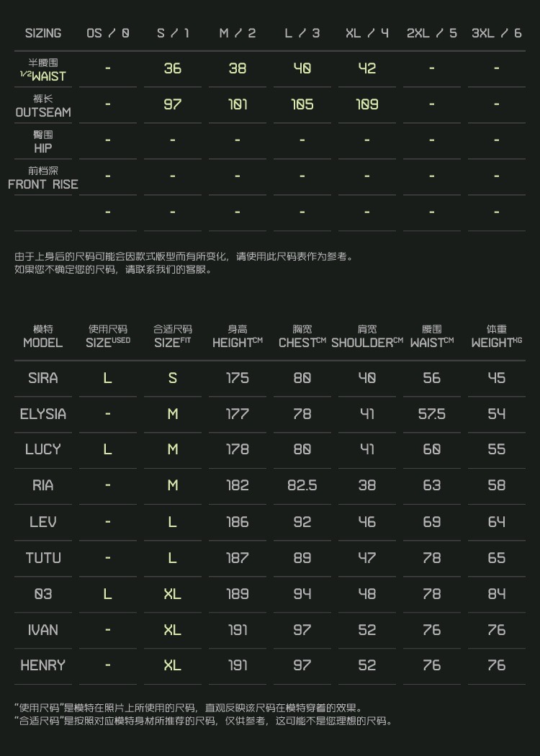Image resolution: width=540 pixels, height=756 pixels.
Task: Click RIA's chest value 82.5
Action: coord(302,486)
